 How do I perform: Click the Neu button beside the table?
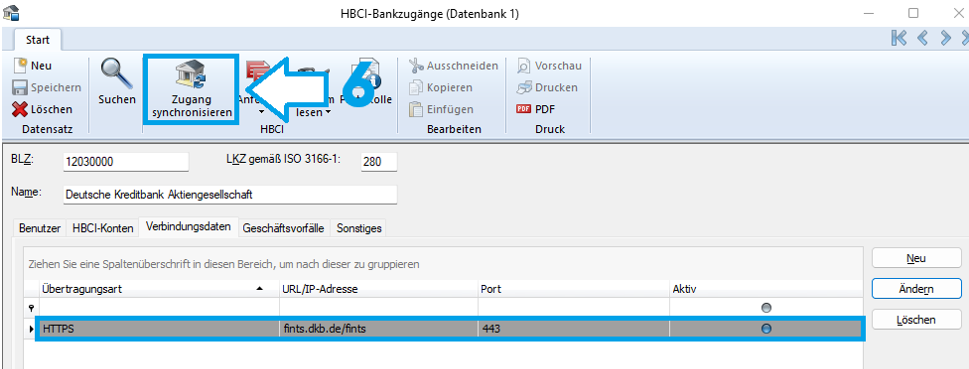(916, 258)
